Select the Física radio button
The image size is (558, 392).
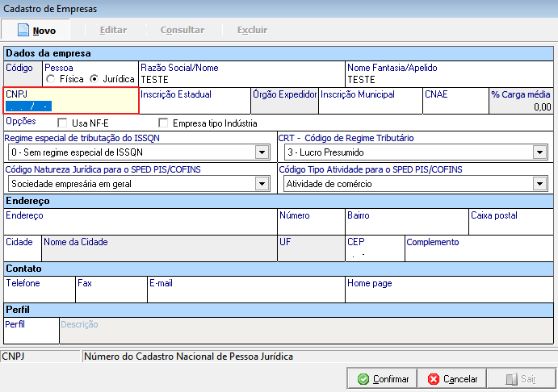click(x=52, y=79)
